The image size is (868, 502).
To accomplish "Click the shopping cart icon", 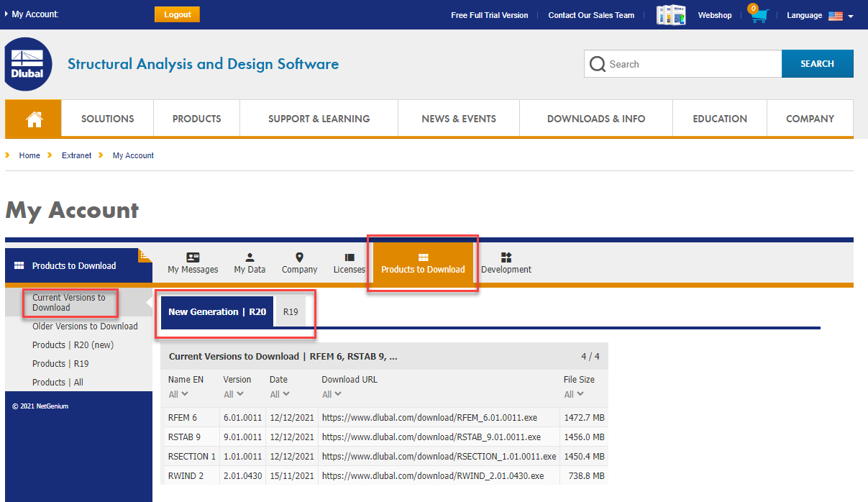I will [x=757, y=15].
